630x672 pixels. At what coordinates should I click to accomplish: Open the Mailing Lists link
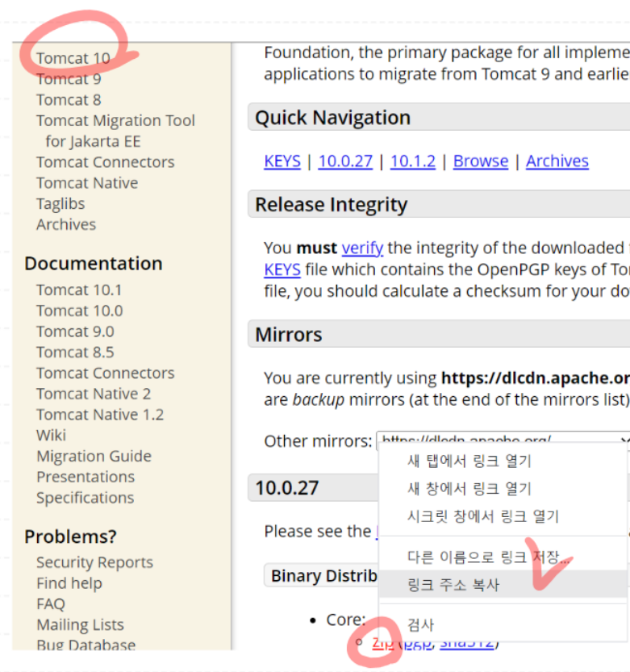[80, 625]
